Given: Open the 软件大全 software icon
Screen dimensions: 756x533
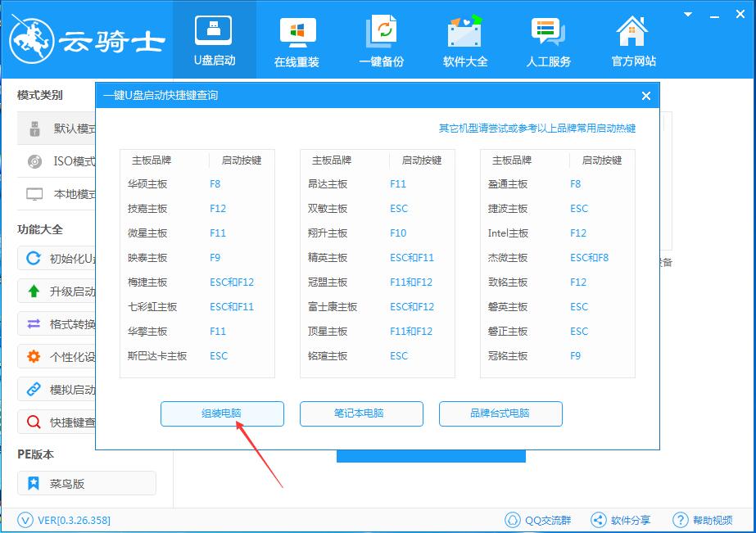Looking at the screenshot, I should pyautogui.click(x=464, y=32).
